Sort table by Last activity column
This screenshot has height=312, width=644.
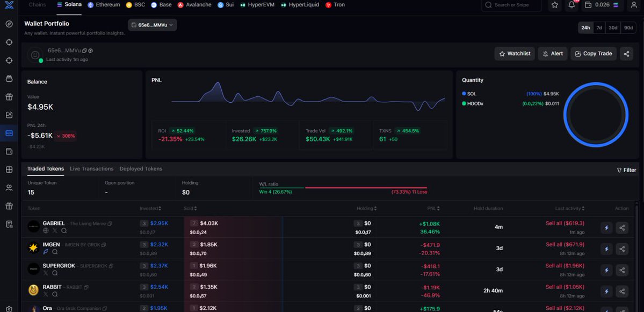pos(570,208)
